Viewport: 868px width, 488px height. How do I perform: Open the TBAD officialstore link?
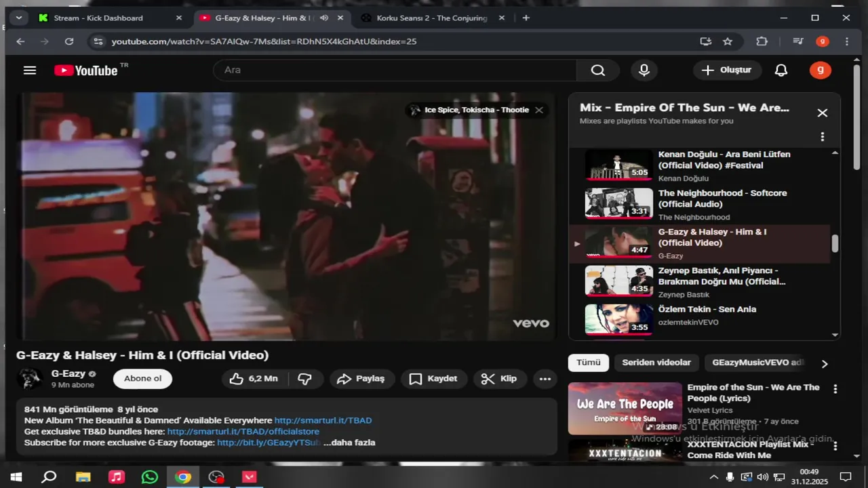pos(243,431)
